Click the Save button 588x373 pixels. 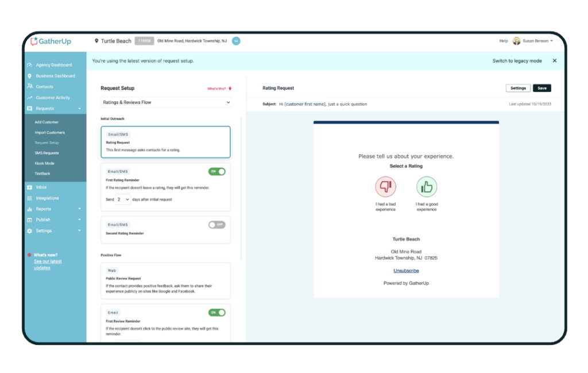click(x=541, y=88)
